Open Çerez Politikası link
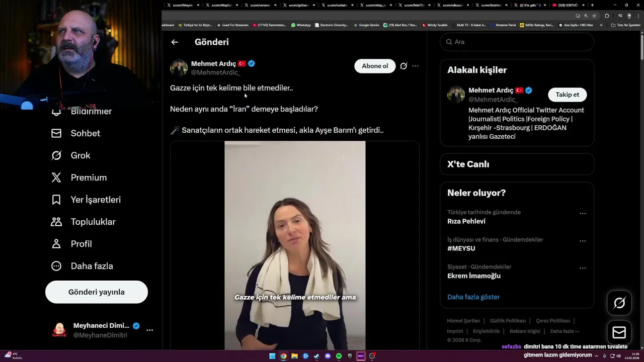Image resolution: width=644 pixels, height=362 pixels. point(553,321)
